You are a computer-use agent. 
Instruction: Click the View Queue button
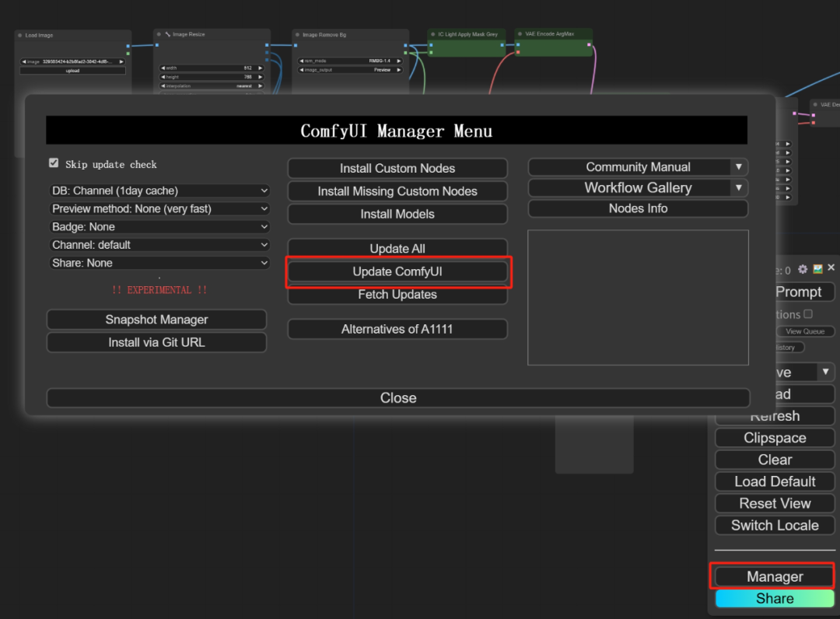point(805,331)
